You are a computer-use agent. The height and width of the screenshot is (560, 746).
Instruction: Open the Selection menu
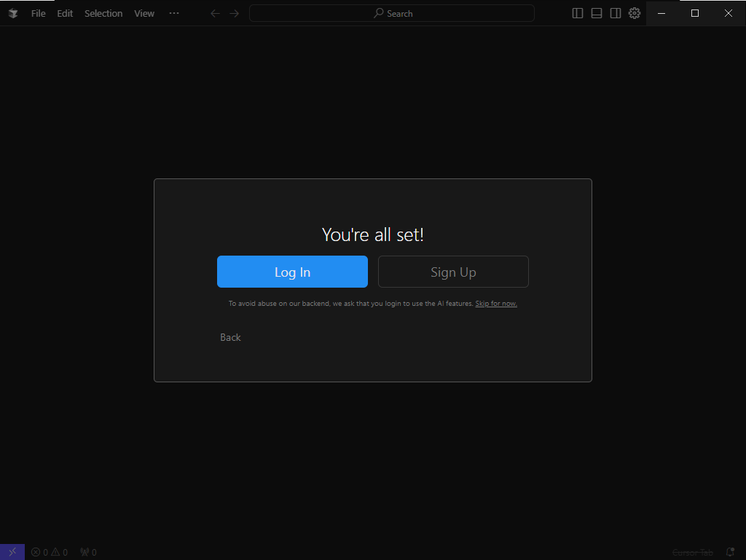[103, 13]
